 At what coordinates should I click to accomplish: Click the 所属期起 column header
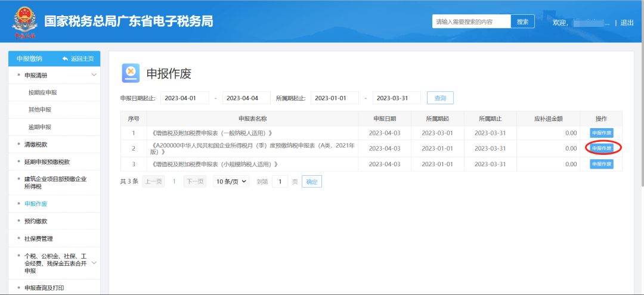(x=438, y=119)
